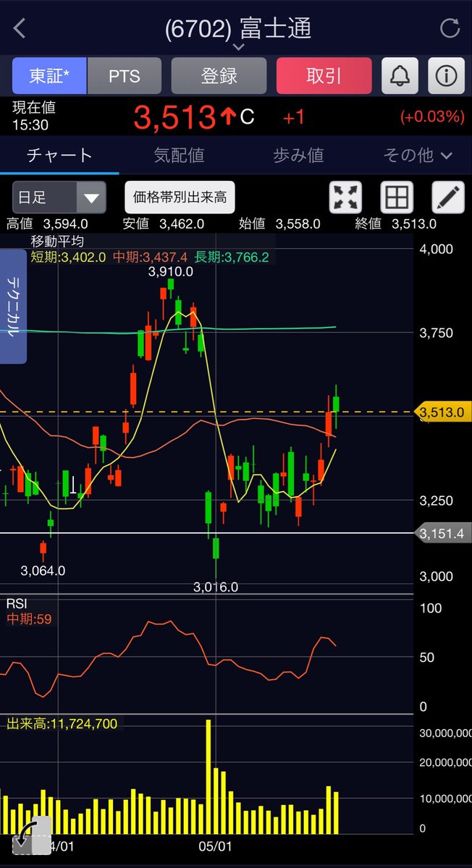Viewport: 472px width, 868px height.
Task: Select the 東証 market toggle
Action: click(49, 76)
